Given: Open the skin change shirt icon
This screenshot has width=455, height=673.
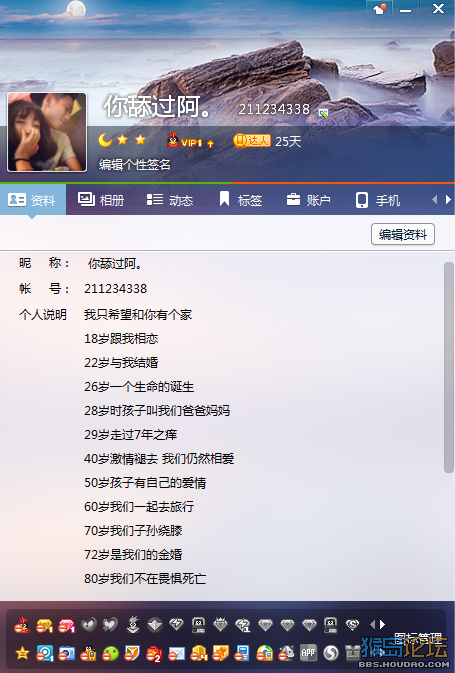Looking at the screenshot, I should click(x=379, y=9).
